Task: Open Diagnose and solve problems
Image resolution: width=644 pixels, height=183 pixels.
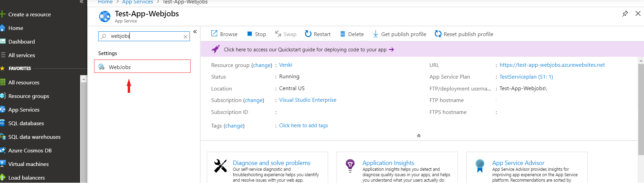Action: pos(271,163)
